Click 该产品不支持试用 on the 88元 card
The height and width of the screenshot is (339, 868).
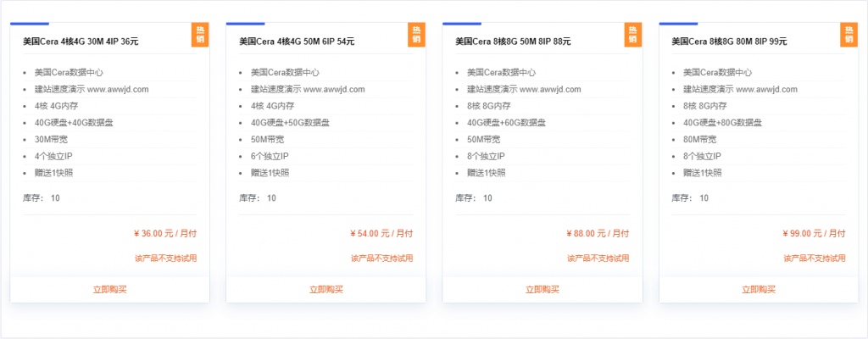[x=598, y=258]
